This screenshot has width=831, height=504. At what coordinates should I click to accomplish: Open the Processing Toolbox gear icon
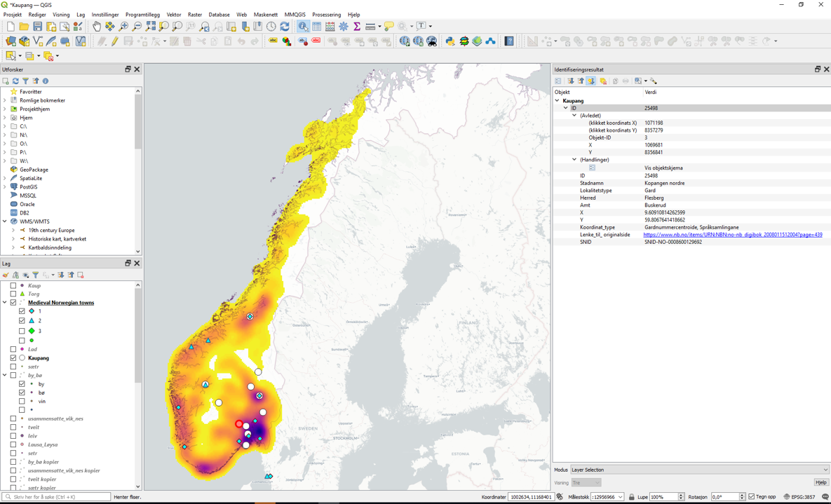(x=344, y=27)
